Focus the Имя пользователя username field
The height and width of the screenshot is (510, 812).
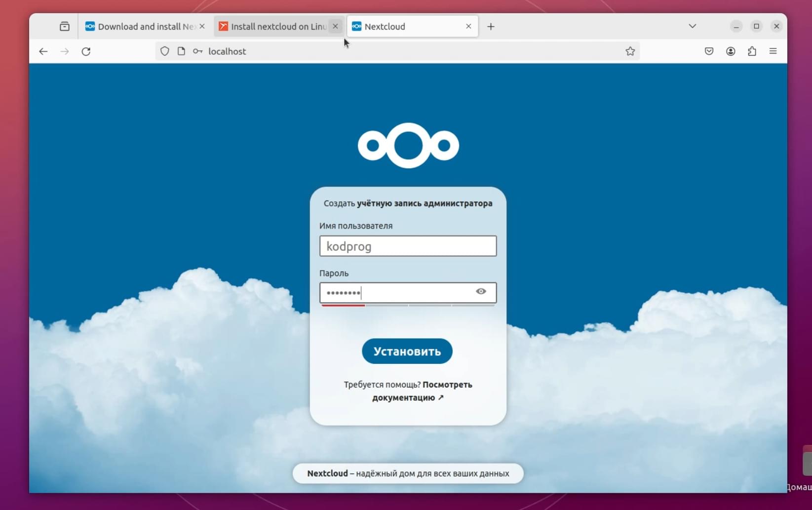click(408, 246)
